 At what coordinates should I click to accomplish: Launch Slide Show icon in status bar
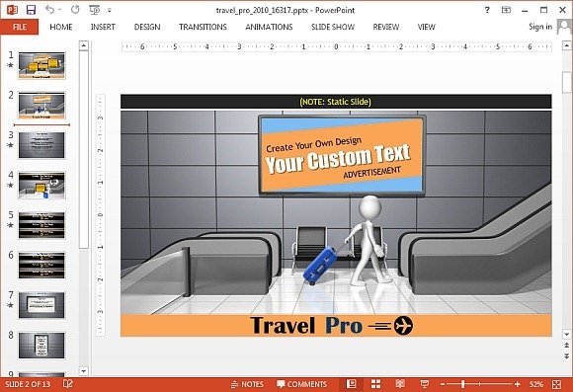pyautogui.click(x=425, y=384)
